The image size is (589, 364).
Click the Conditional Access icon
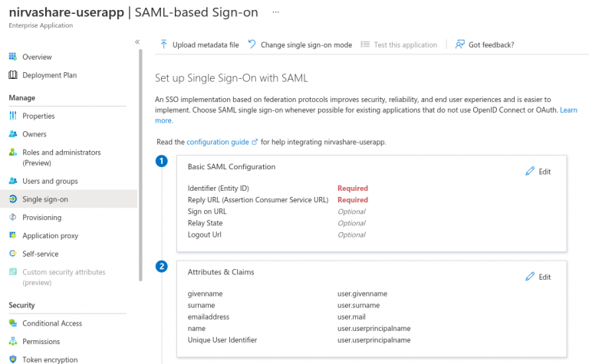(13, 323)
